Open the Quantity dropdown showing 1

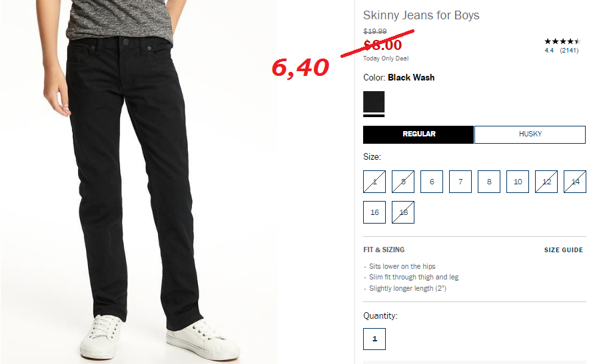point(374,339)
